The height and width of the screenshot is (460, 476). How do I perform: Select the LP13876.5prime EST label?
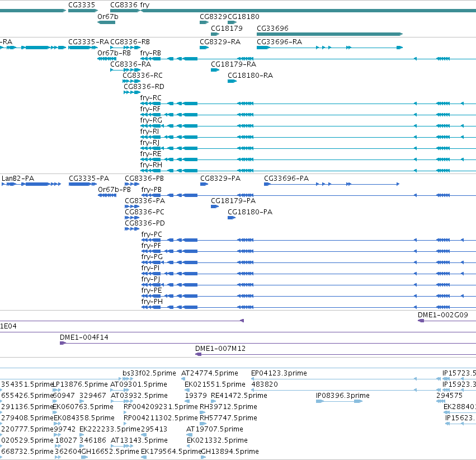tap(80, 384)
